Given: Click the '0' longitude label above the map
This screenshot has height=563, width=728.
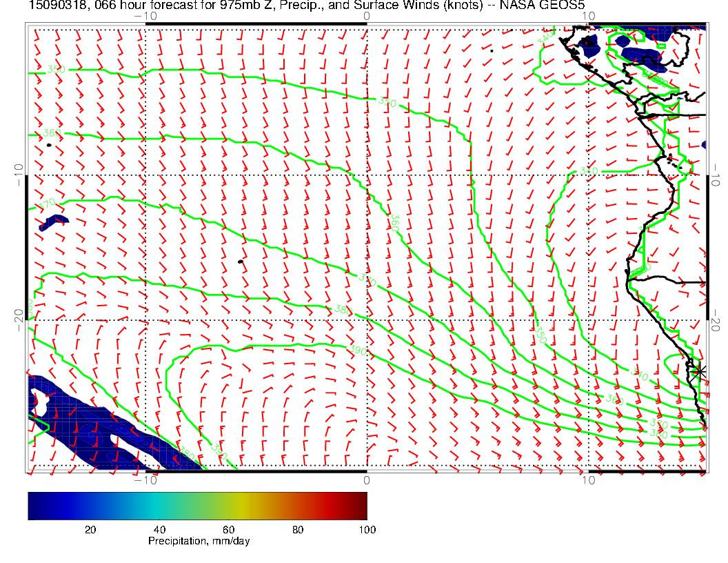Looking at the screenshot, I should (367, 16).
